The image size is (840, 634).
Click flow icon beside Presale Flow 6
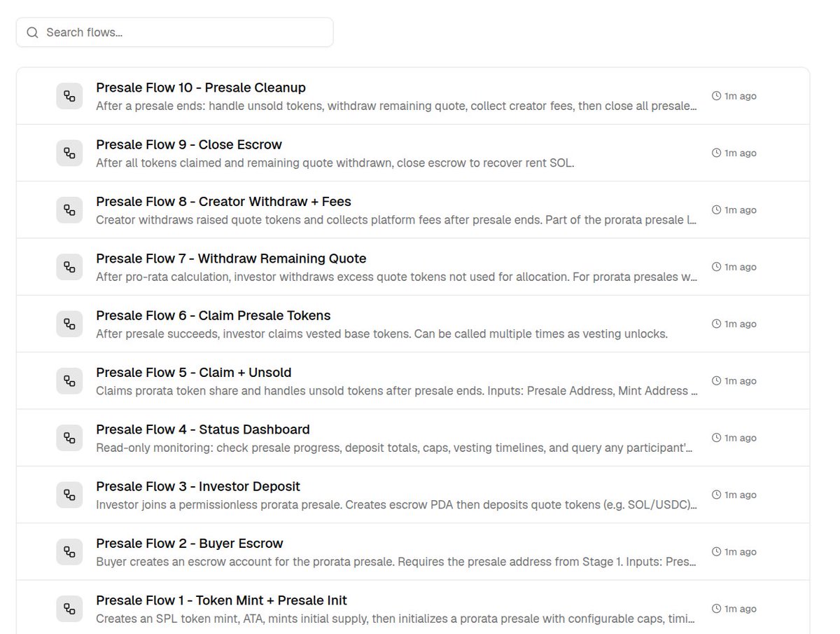tap(69, 324)
